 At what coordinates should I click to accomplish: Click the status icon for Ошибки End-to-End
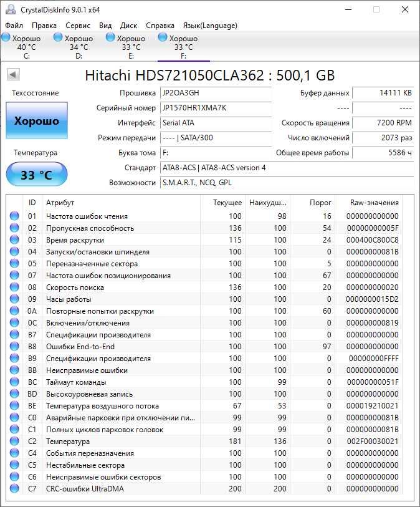[x=14, y=346]
